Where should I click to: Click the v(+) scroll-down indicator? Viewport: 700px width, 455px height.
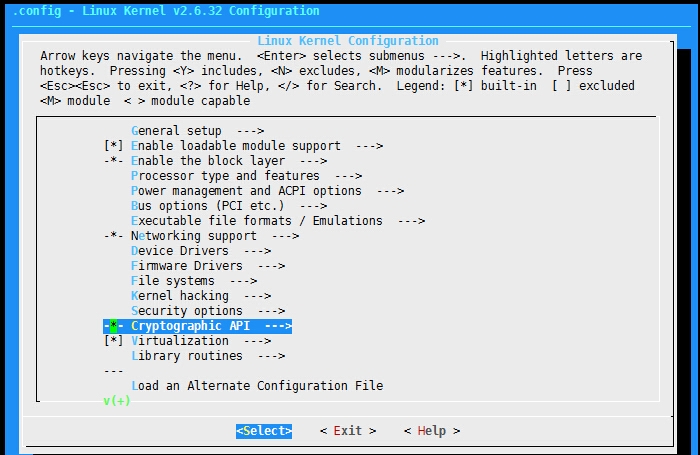[117, 401]
